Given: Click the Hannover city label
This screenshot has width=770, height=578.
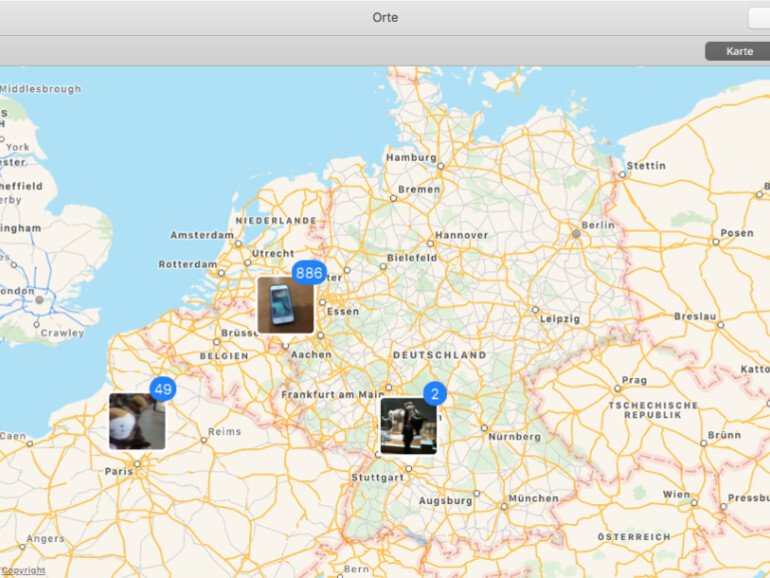Looking at the screenshot, I should coord(462,235).
